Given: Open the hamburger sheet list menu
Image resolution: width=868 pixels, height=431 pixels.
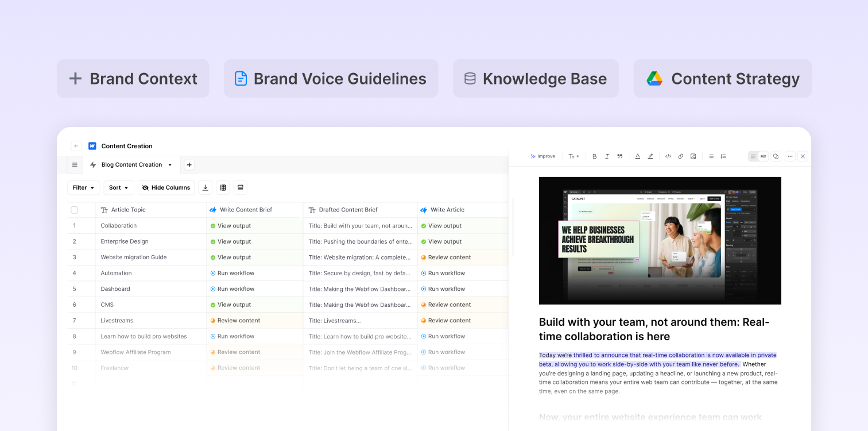Looking at the screenshot, I should 75,165.
